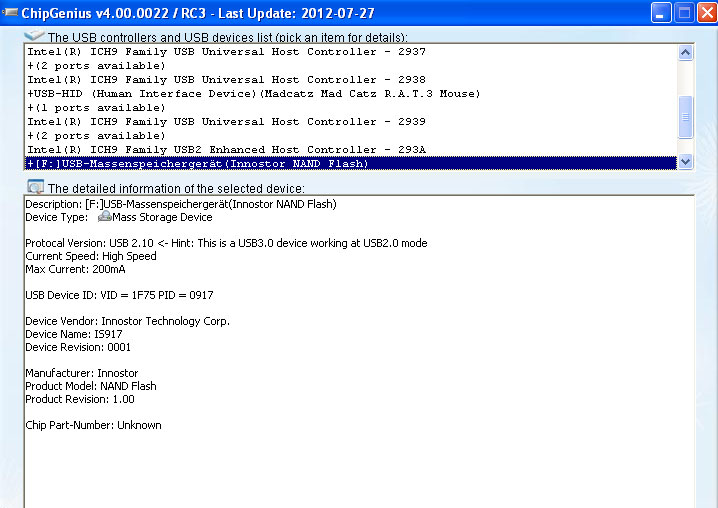The height and width of the screenshot is (508, 718).
Task: Click the Max Current: 200mA line
Action: [75, 269]
